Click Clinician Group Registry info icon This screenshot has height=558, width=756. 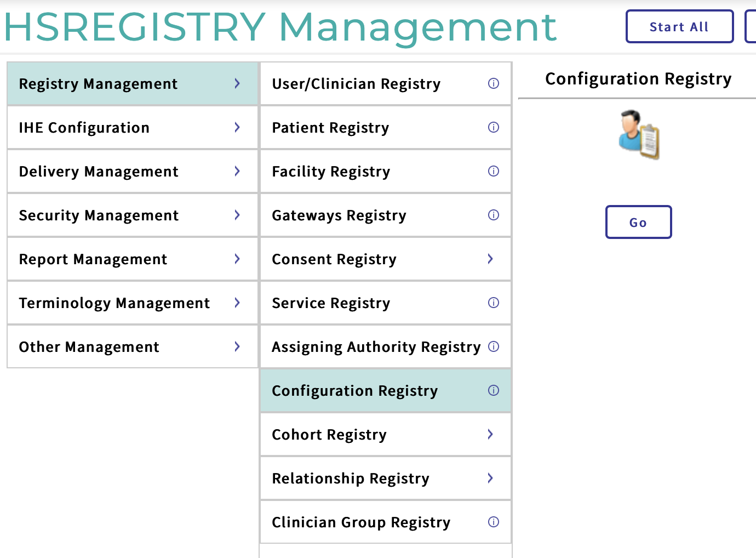pos(494,522)
